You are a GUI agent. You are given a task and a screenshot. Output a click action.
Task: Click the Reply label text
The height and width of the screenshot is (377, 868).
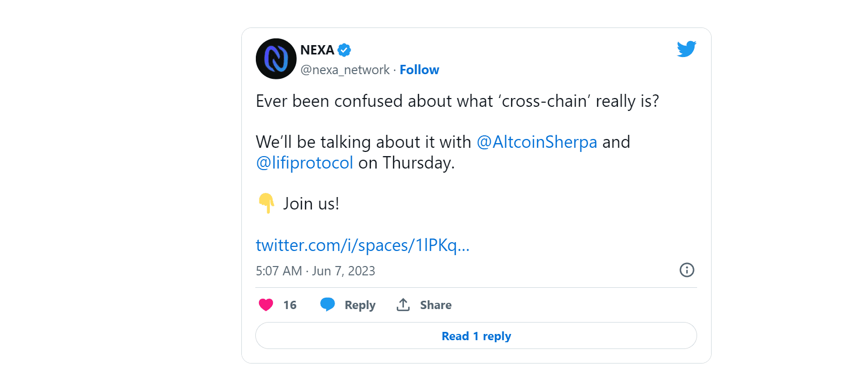(360, 305)
